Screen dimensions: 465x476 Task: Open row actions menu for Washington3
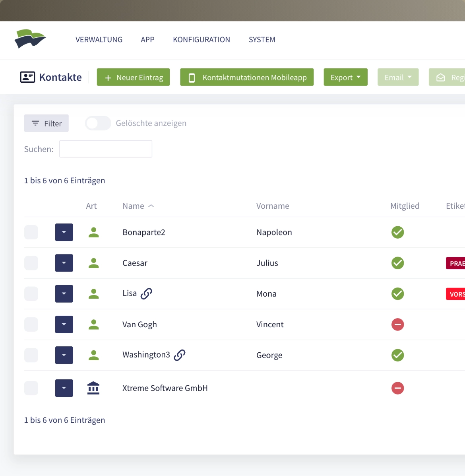click(x=64, y=355)
